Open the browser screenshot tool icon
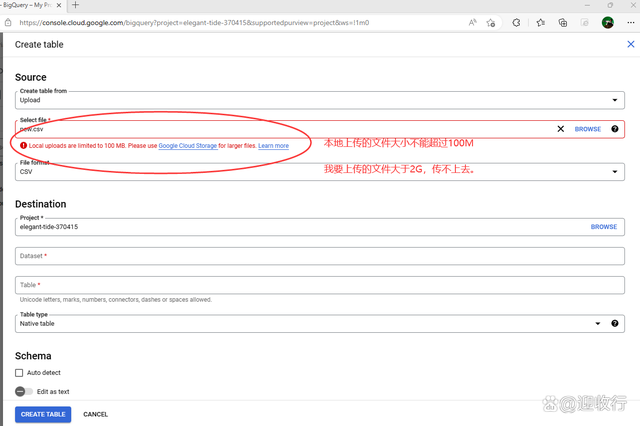Image resolution: width=640 pixels, height=426 pixels. (584, 23)
